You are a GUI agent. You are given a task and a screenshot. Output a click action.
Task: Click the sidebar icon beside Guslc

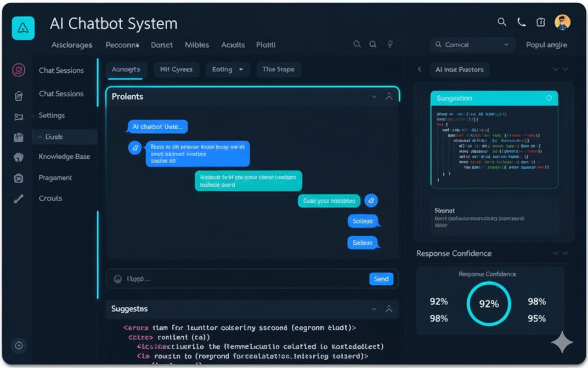click(x=18, y=137)
